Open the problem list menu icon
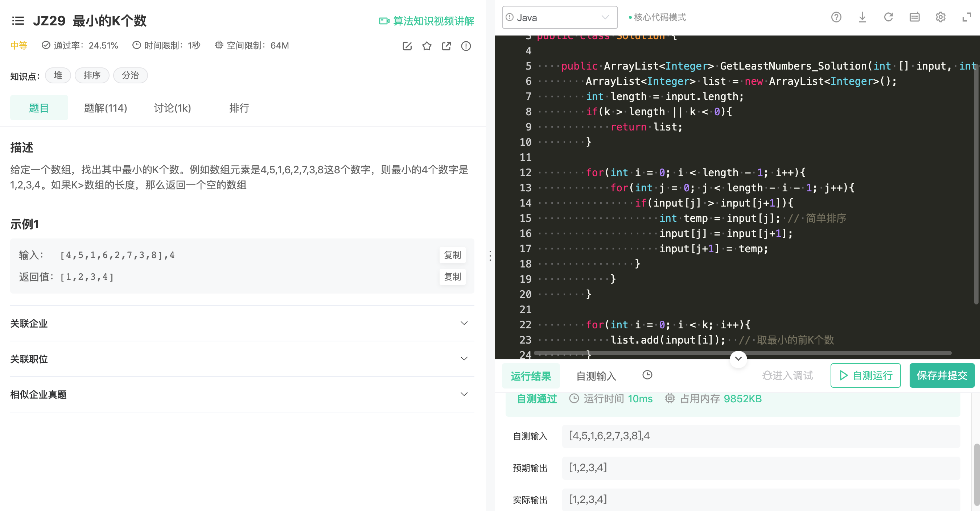 [x=18, y=21]
